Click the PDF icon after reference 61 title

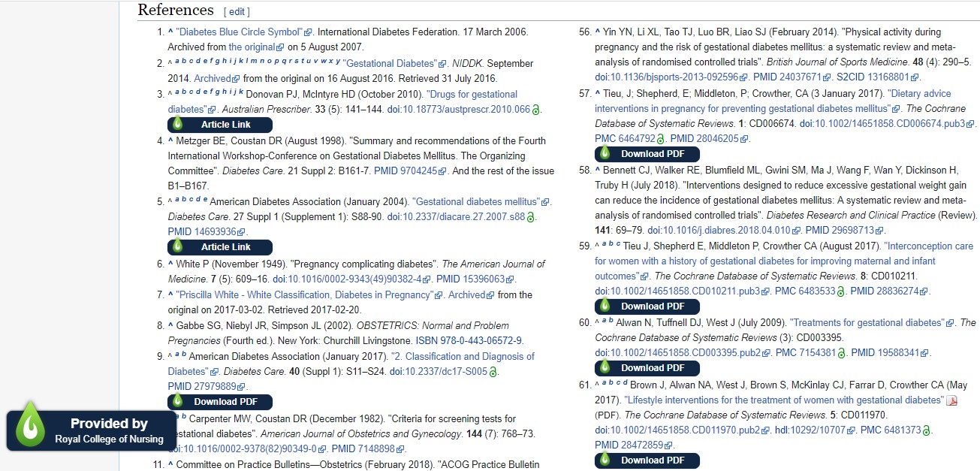[951, 400]
